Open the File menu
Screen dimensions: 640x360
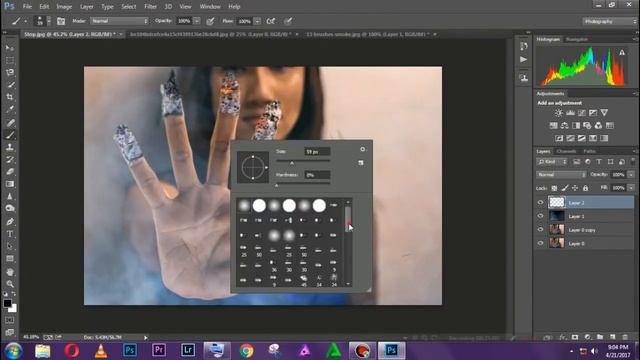(27, 7)
